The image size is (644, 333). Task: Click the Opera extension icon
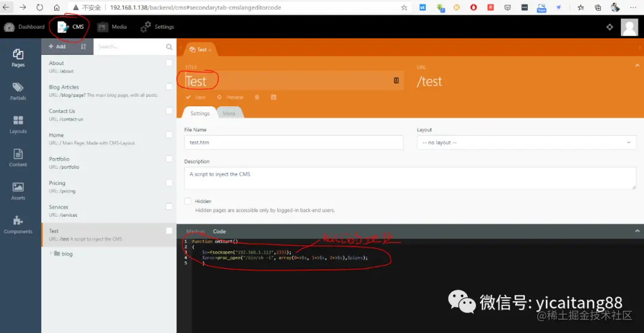pyautogui.click(x=473, y=7)
